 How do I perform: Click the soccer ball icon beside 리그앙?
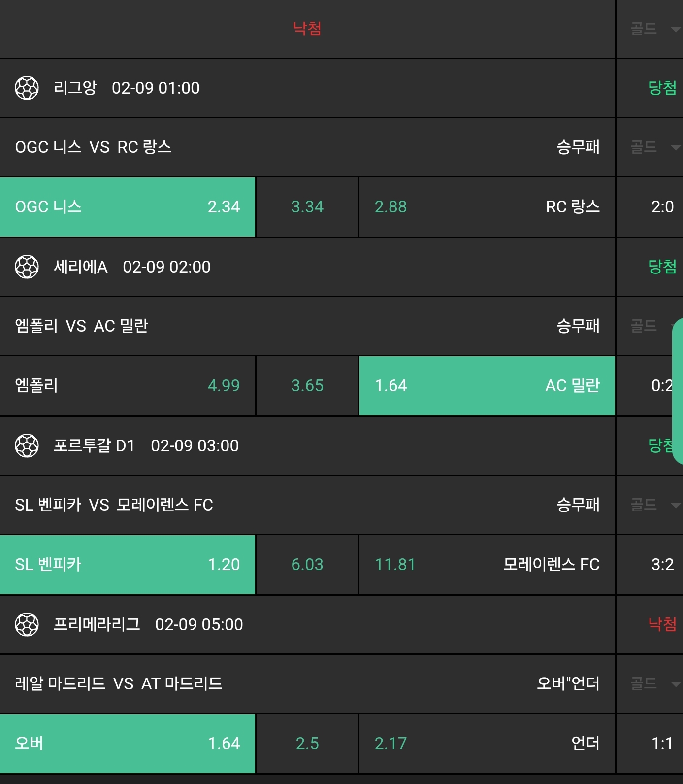27,88
